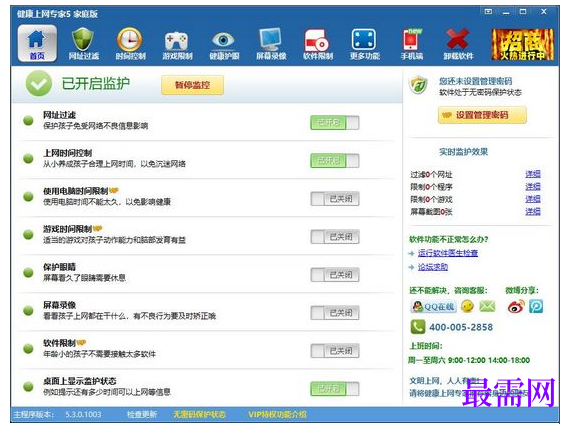This screenshot has height=424, width=574.
Task: Share via the Tencent Weibo icon
Action: (536, 306)
